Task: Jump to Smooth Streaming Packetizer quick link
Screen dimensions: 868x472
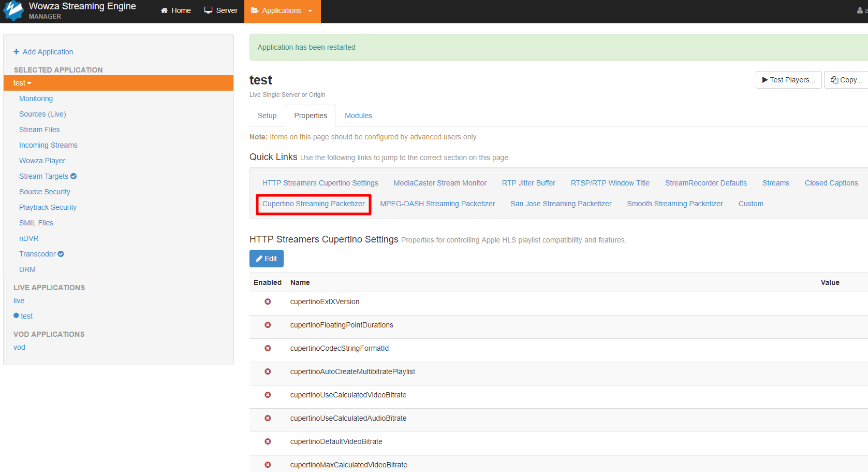Action: point(674,204)
